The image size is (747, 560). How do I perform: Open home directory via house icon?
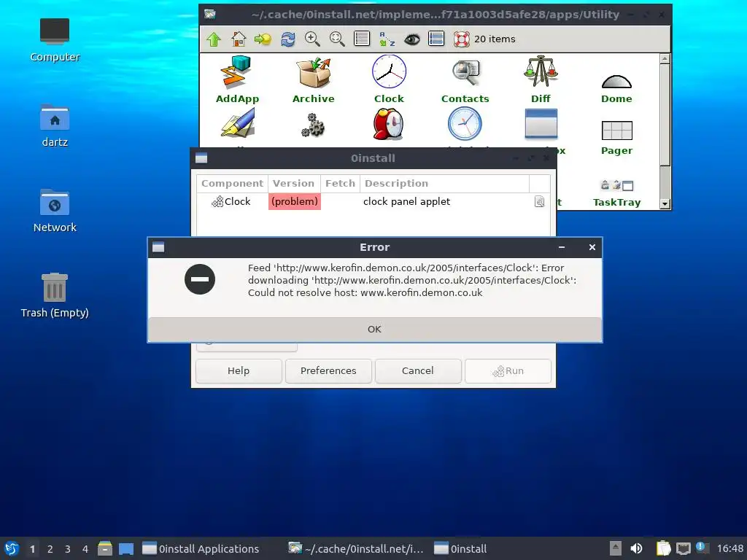click(239, 39)
